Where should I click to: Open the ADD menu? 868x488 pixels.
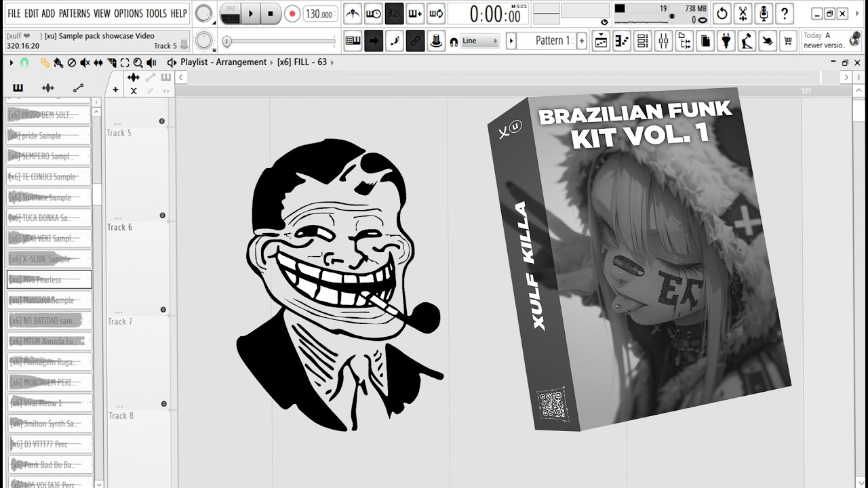point(48,14)
